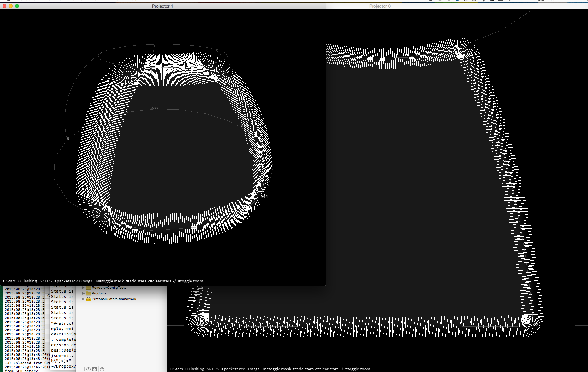
Task: Click the round half-filled icon in bottom bar
Action: [x=102, y=369]
